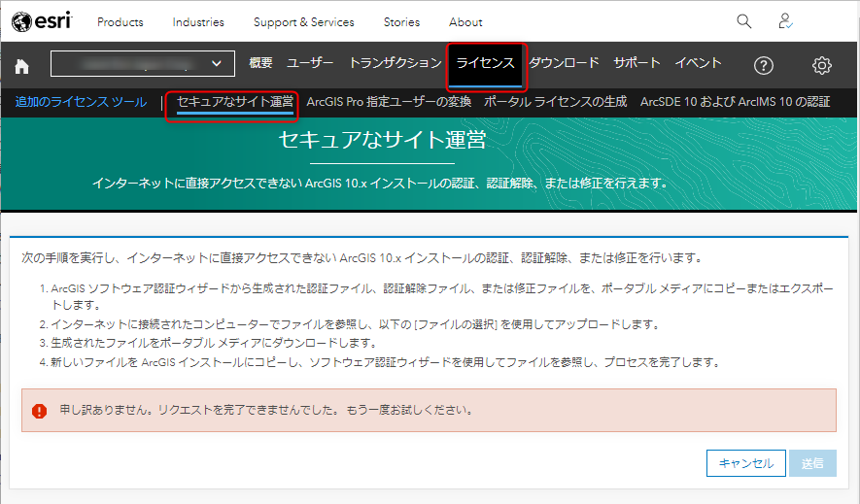Click the セキュアなサイト運営 banner heading
Image resolution: width=860 pixels, height=504 pixels.
point(382,140)
